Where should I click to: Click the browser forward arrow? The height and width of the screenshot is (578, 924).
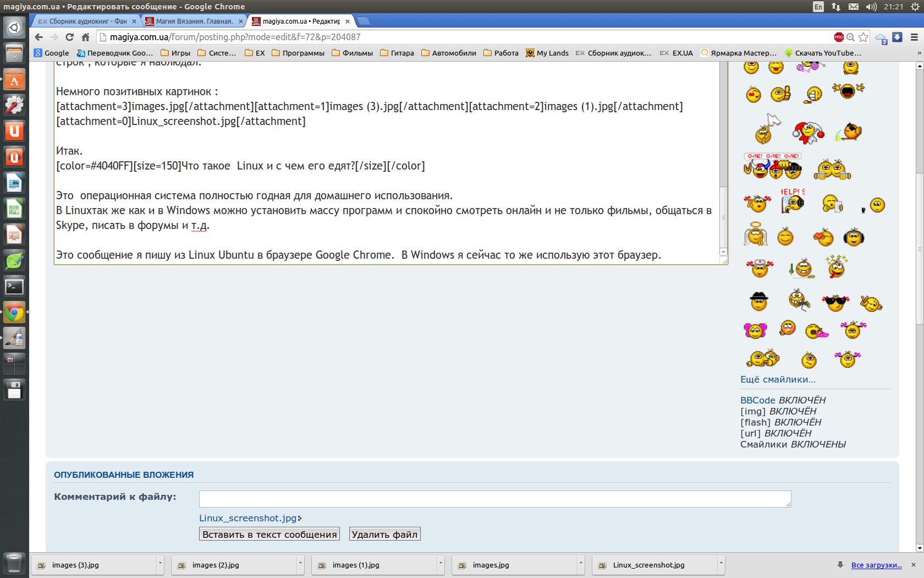pyautogui.click(x=54, y=37)
